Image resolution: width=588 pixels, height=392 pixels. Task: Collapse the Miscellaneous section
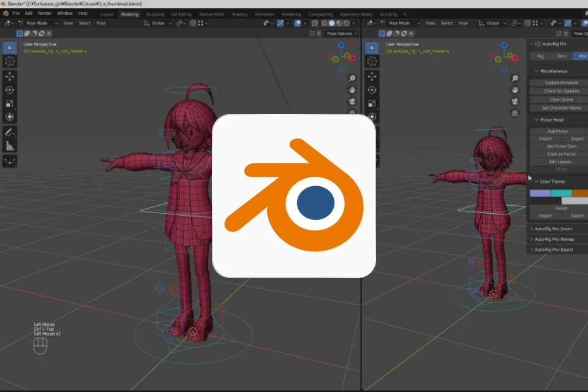click(537, 71)
